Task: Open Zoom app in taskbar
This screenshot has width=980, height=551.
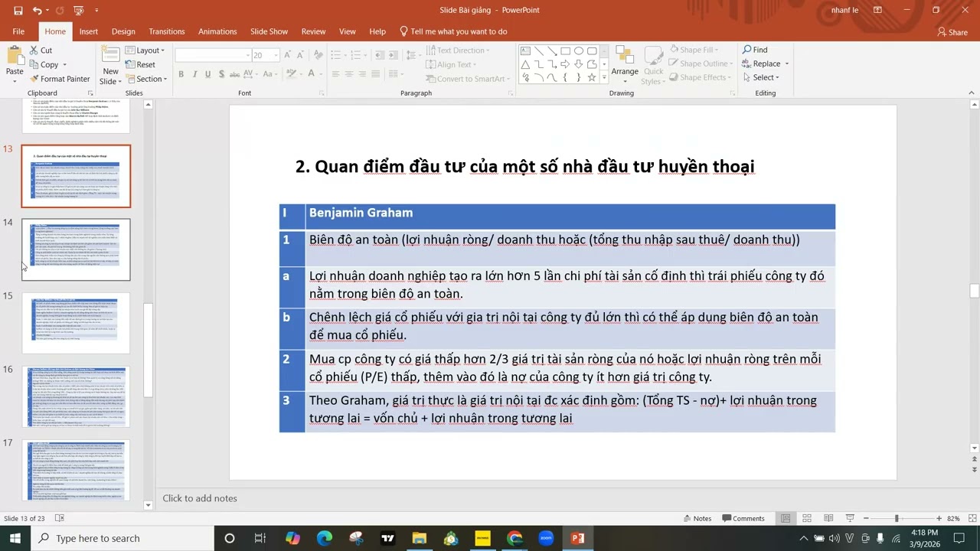Action: (x=546, y=538)
